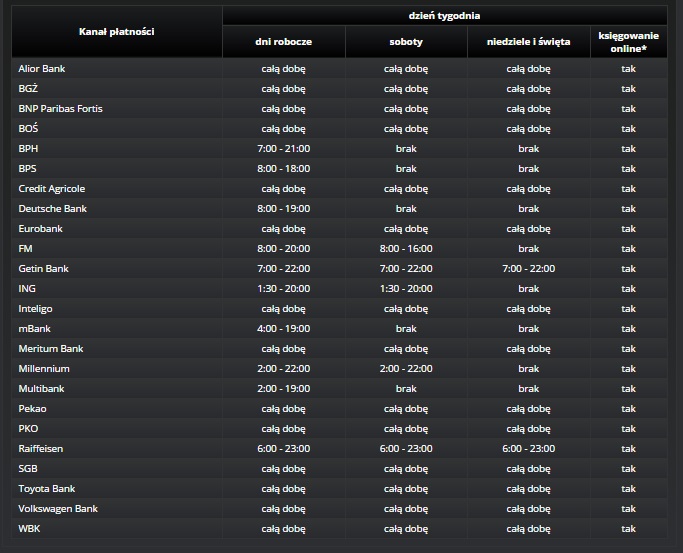Viewport: 683px width, 553px height.
Task: Click Deutsche Bank hours 8:00 - 19:00
Action: click(x=284, y=208)
